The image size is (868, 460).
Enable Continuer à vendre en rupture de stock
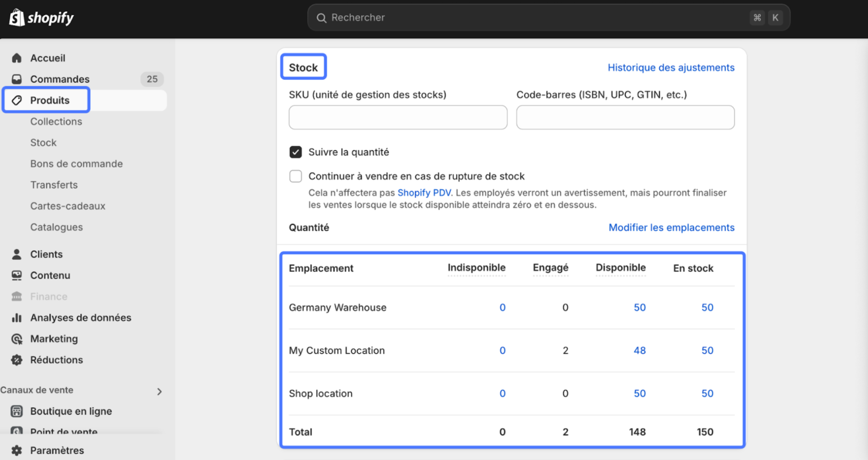point(296,176)
